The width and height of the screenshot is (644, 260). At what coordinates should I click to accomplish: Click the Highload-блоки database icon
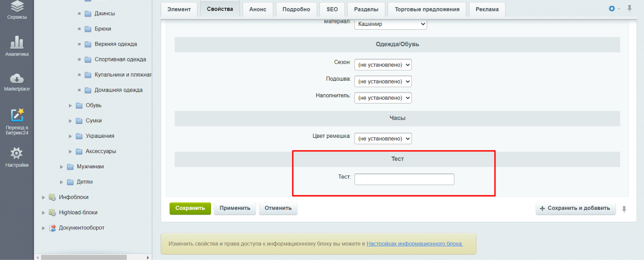point(53,212)
